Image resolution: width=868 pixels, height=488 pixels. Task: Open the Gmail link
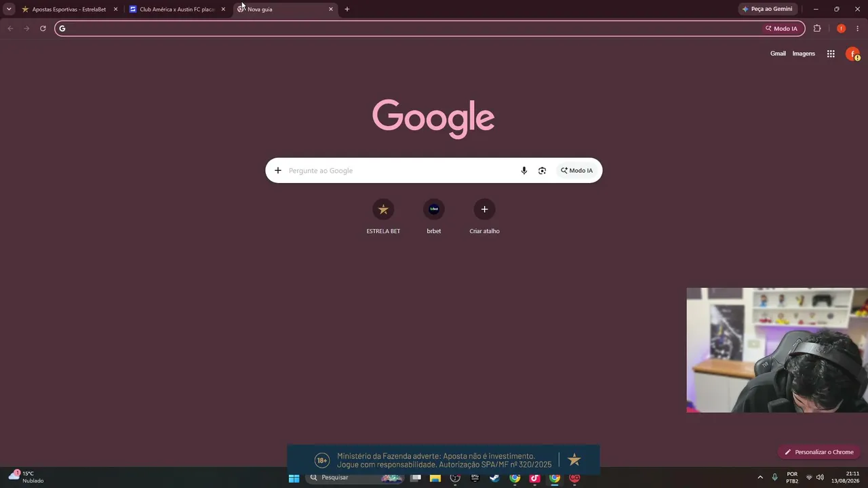coord(778,54)
